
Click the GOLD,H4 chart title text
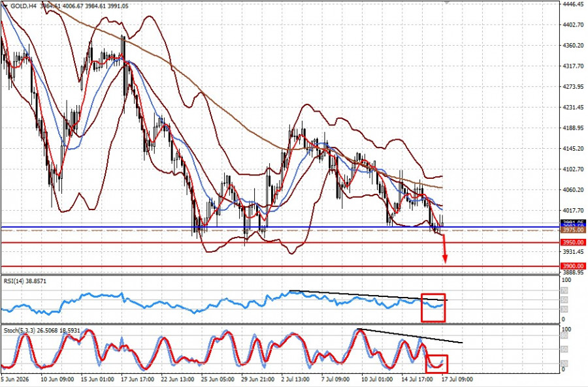coord(24,6)
